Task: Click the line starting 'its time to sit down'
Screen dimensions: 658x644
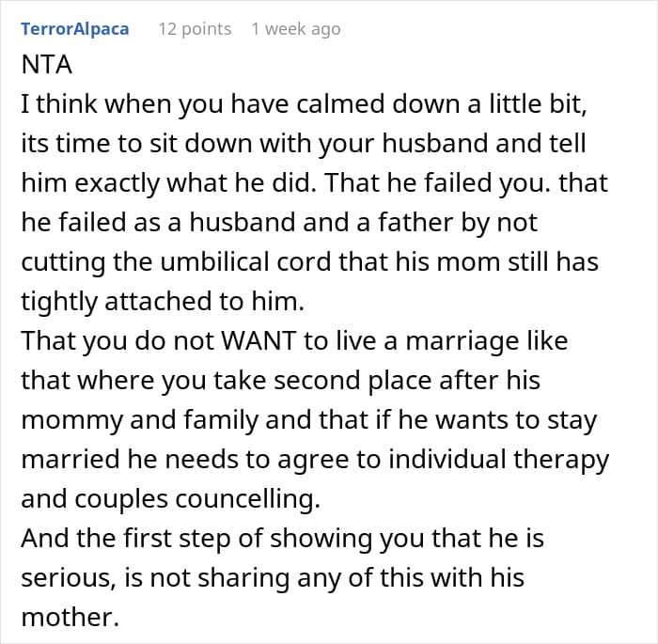Action: (x=304, y=144)
